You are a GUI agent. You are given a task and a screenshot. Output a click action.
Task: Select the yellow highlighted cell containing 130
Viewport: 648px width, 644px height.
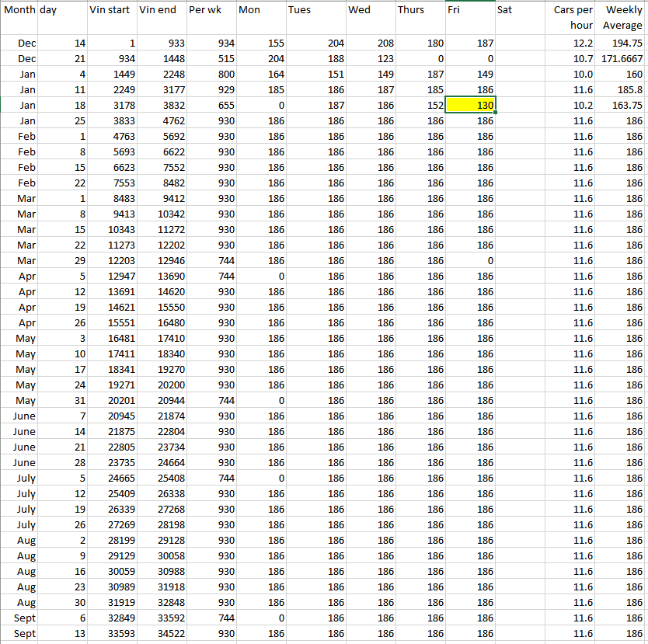pyautogui.click(x=470, y=106)
